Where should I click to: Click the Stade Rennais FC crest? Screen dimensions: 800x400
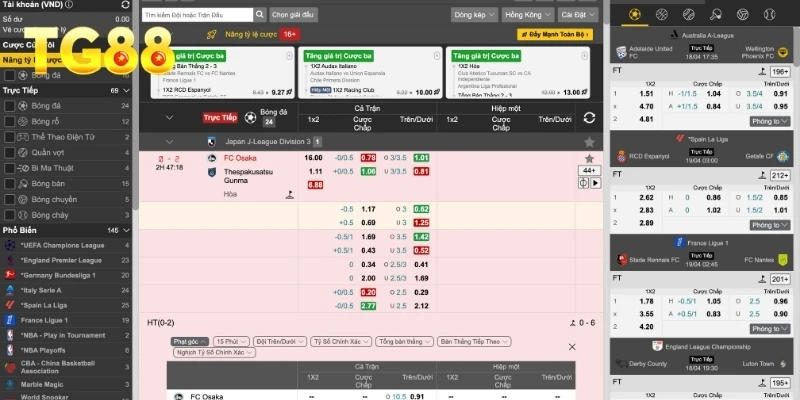621,260
